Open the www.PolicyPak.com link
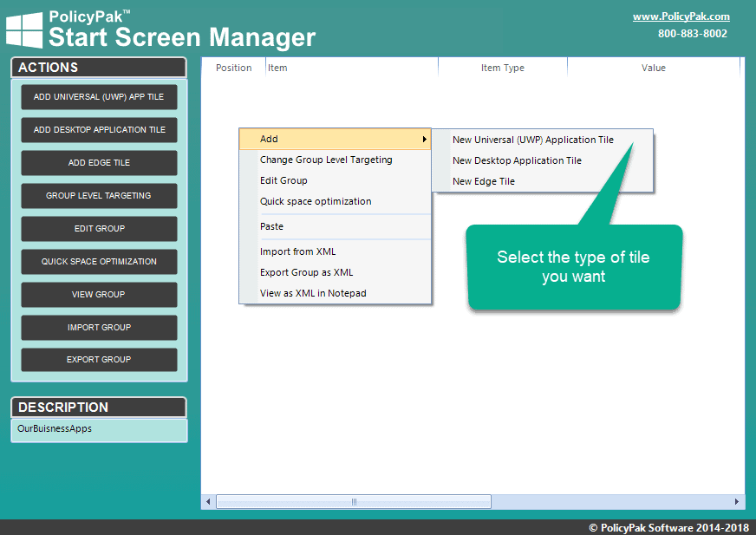 (x=681, y=16)
